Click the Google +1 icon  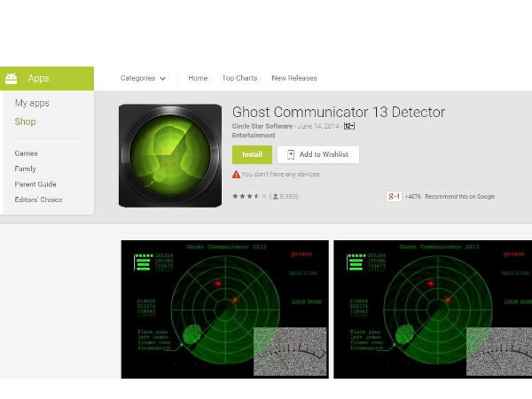pos(394,196)
